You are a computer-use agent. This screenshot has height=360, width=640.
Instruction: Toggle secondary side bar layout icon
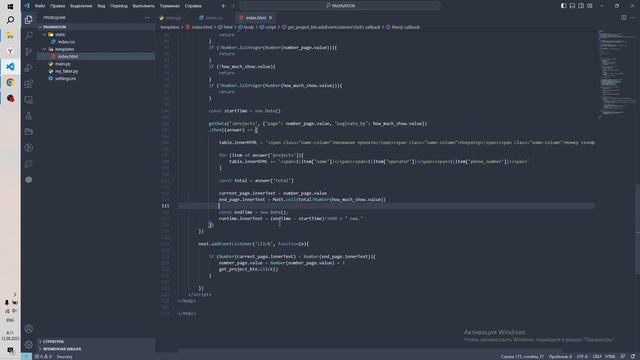581,6
